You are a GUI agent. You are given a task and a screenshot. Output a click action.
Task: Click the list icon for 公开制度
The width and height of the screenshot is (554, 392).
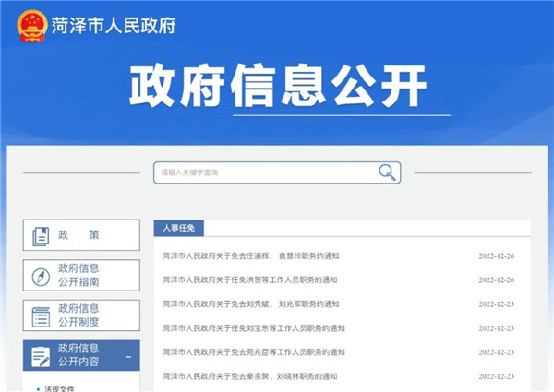click(41, 316)
